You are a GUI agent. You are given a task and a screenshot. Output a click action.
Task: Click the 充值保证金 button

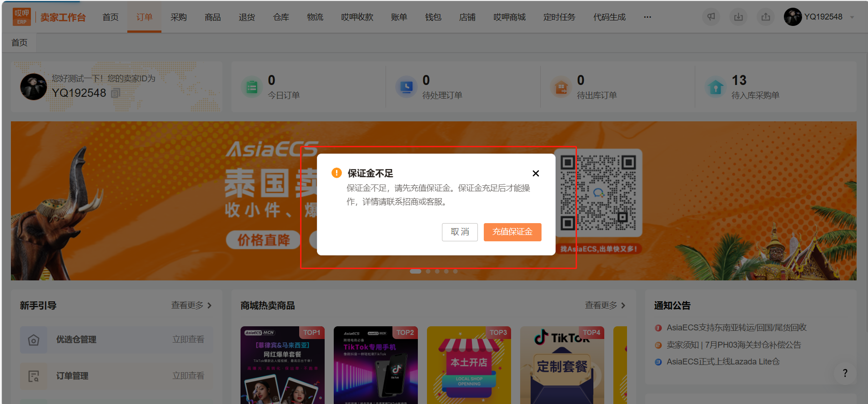point(512,232)
